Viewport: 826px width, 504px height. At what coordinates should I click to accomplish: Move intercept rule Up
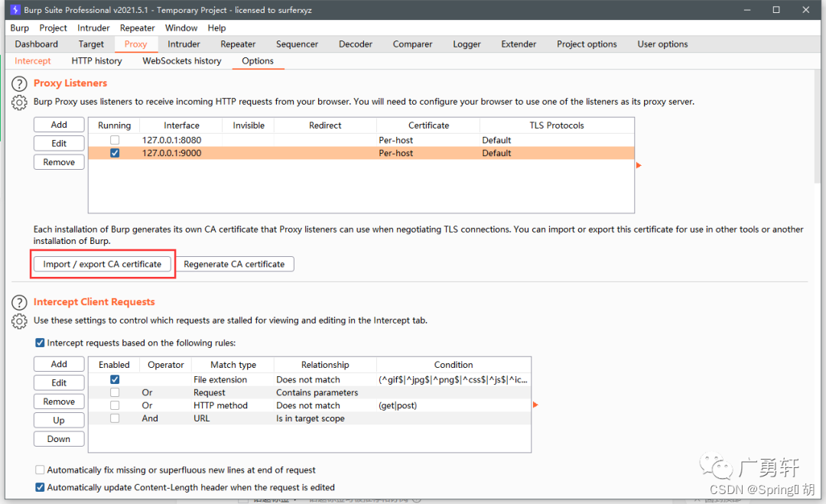click(59, 421)
